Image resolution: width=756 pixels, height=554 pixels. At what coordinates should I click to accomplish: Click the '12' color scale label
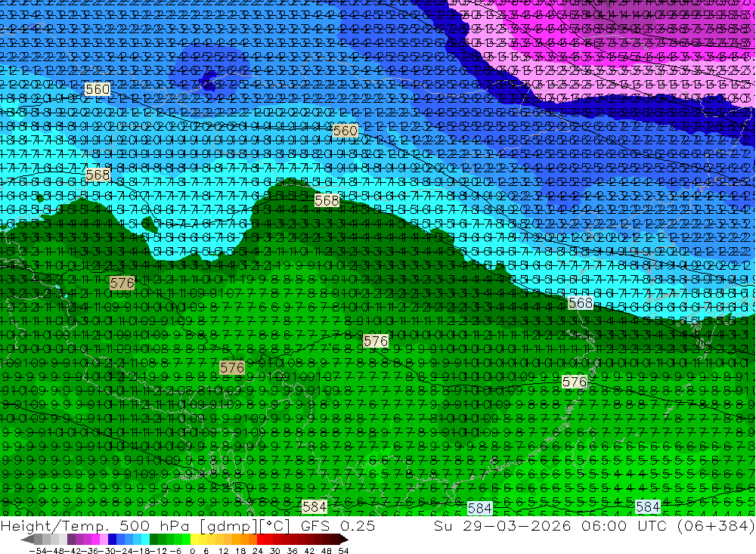[x=224, y=551]
